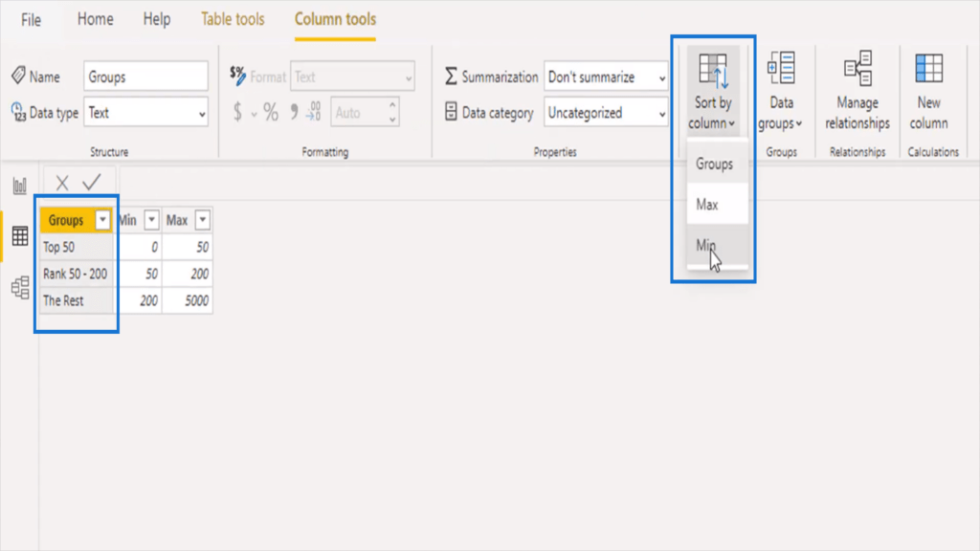Cancel formula with the X icon
The width and height of the screenshot is (980, 551).
pyautogui.click(x=62, y=183)
